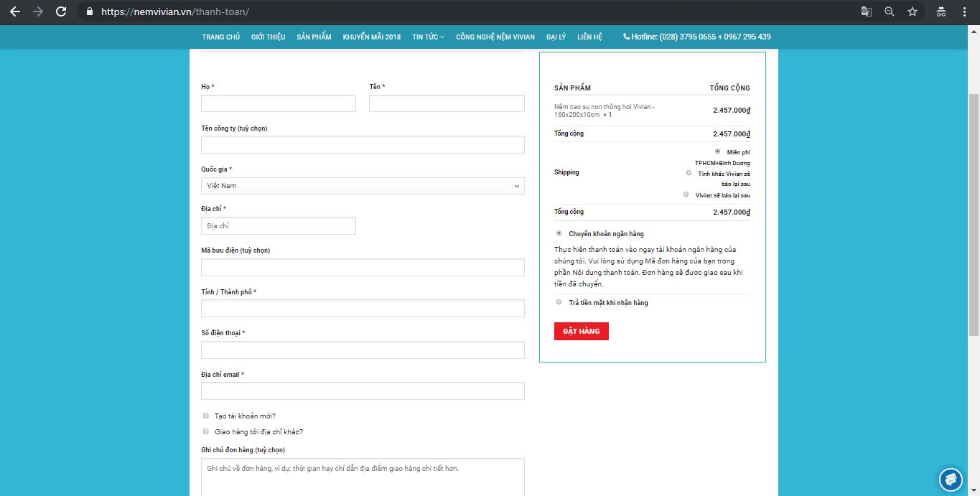Screen dimensions: 980x496
Task: Click the page's vertical scrollbar thumb
Action: pos(974,214)
